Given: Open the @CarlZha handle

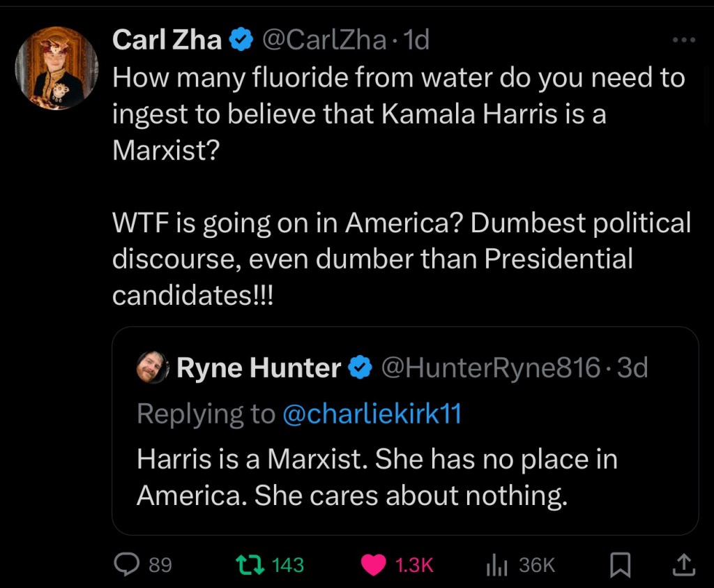Looking at the screenshot, I should click(324, 40).
